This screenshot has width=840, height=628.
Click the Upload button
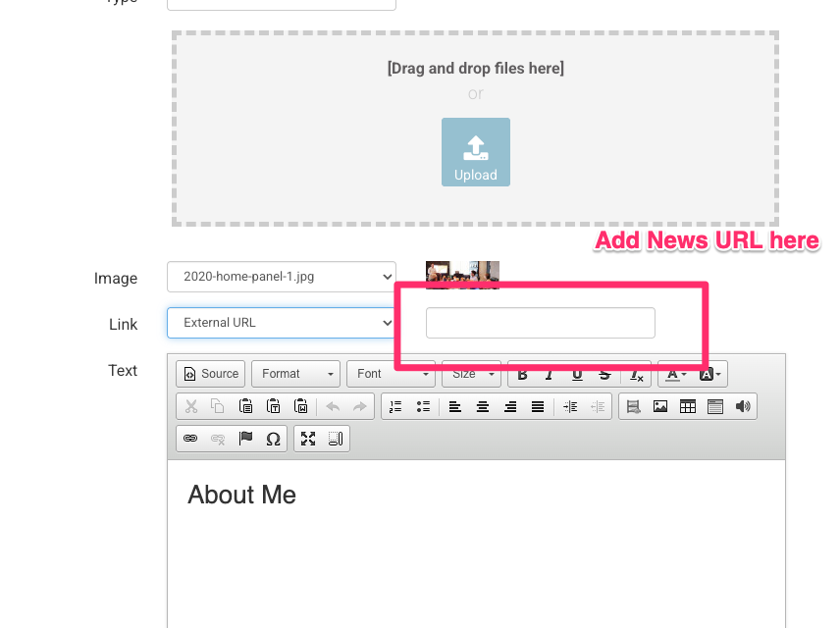475,152
